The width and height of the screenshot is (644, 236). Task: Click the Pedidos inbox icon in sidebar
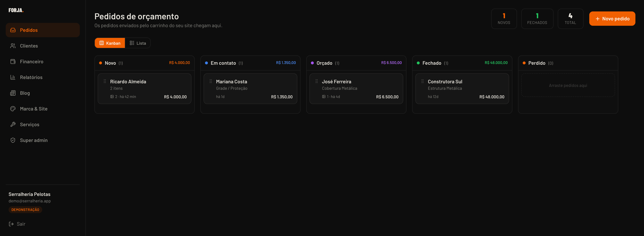[13, 30]
